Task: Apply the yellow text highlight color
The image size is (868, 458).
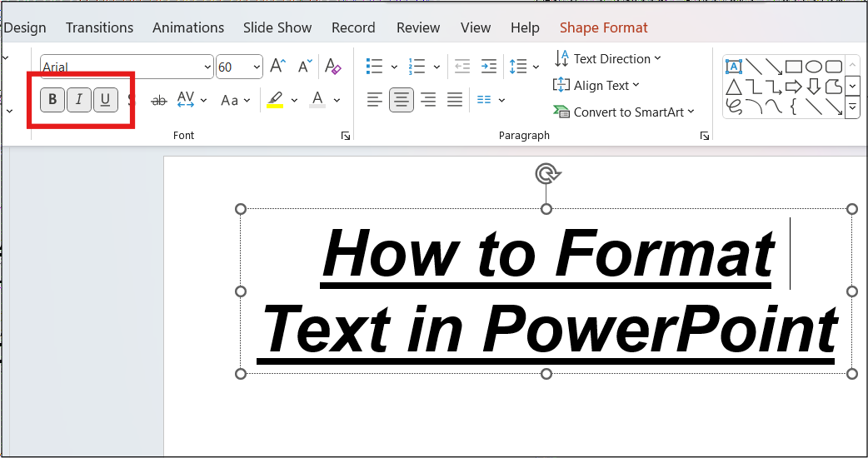Action: tap(275, 100)
